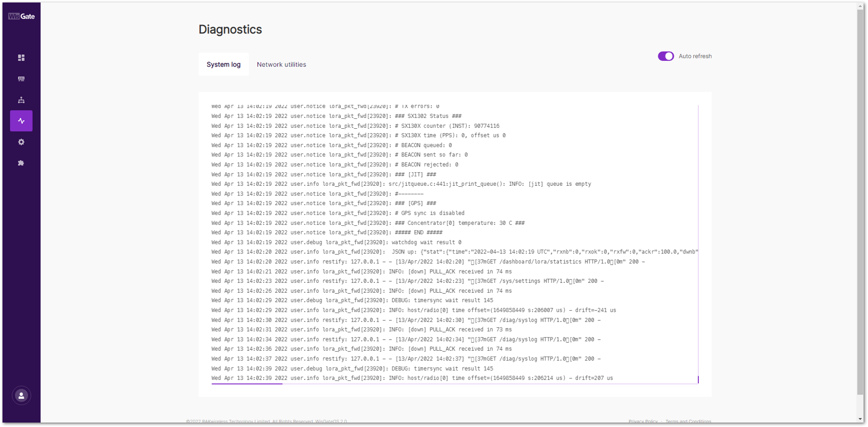Viewport: 868px width, 427px height.
Task: Select the '##### END #####' log line
Action: coord(327,232)
